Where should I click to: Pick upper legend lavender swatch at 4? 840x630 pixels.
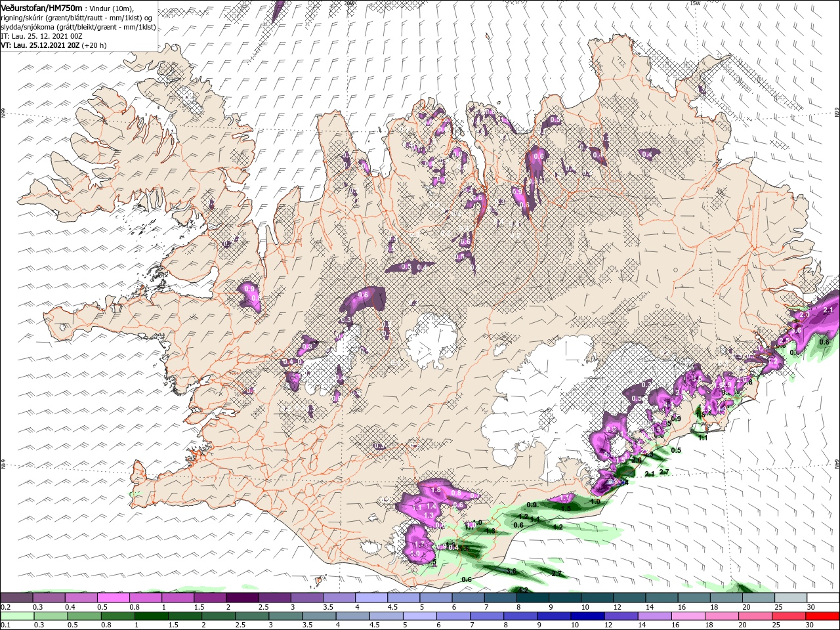tap(371, 598)
